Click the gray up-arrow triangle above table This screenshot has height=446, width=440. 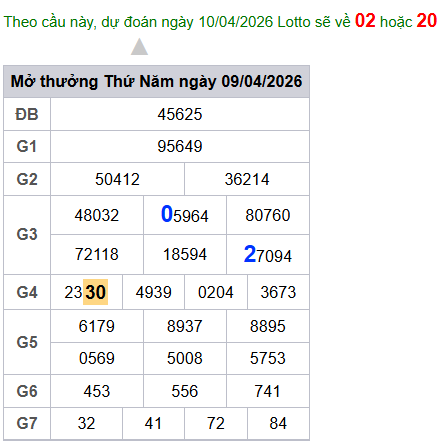pos(139,47)
